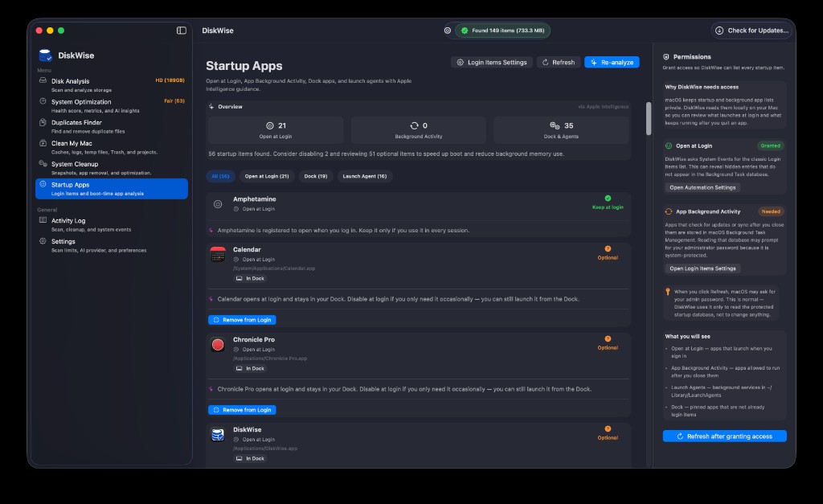Click the main list scrollbar

(649, 118)
